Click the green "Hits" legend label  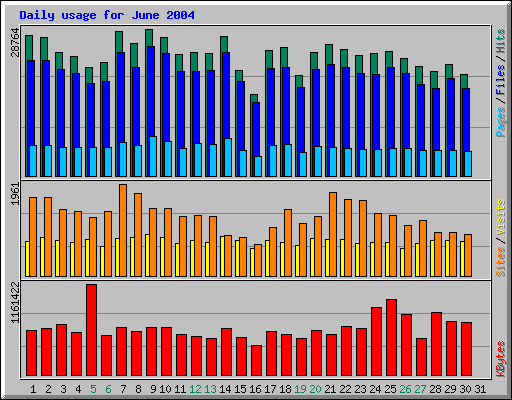click(x=500, y=41)
